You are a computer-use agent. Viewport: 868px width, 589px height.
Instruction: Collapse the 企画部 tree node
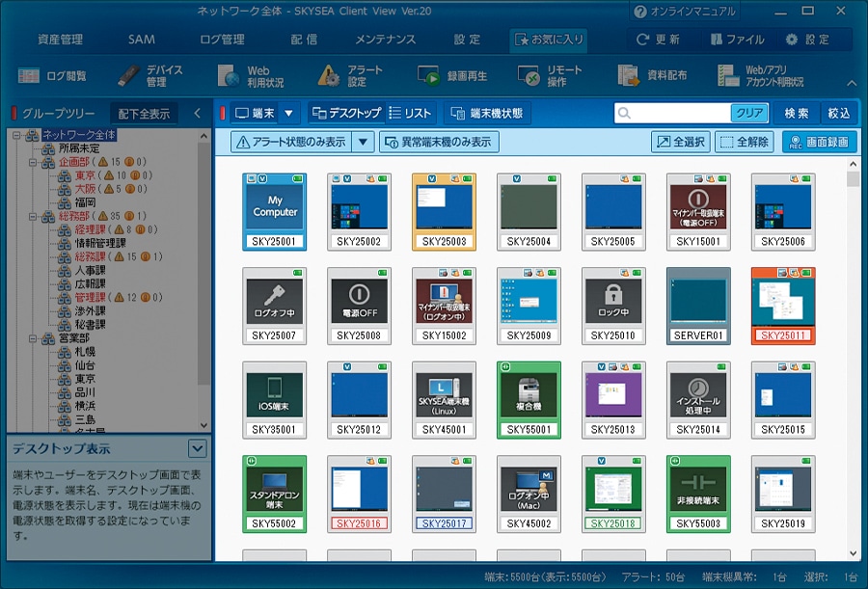click(33, 162)
